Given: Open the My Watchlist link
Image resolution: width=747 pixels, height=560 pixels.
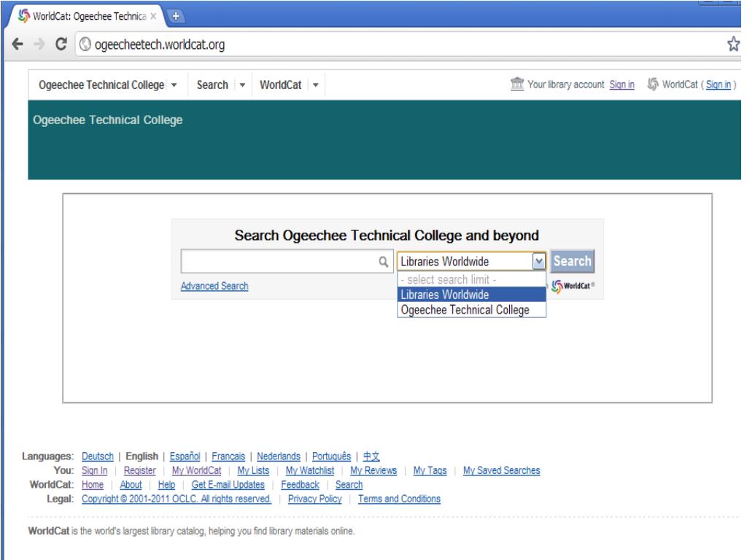Looking at the screenshot, I should 310,470.
